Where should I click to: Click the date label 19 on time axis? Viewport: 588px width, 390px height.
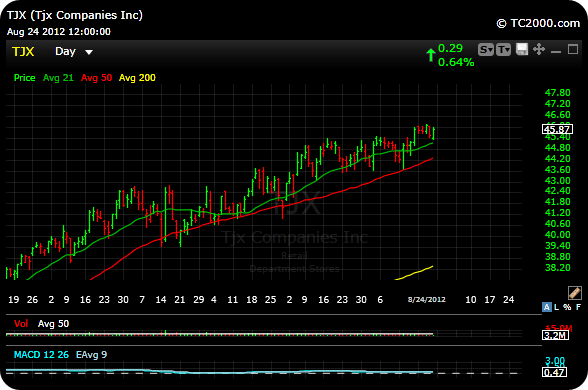coord(14,300)
